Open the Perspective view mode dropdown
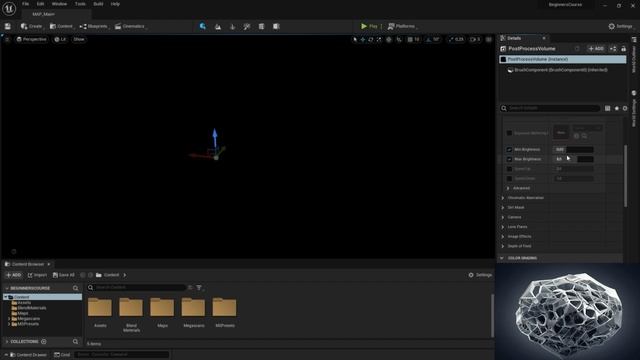Screen dimensions: 640x360 click(x=31, y=39)
